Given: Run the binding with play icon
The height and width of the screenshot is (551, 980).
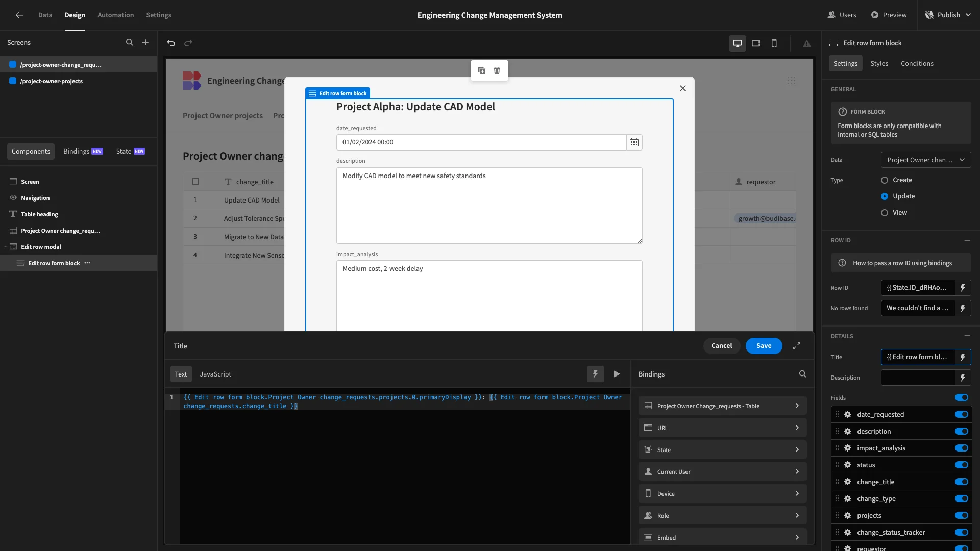Looking at the screenshot, I should pos(617,374).
